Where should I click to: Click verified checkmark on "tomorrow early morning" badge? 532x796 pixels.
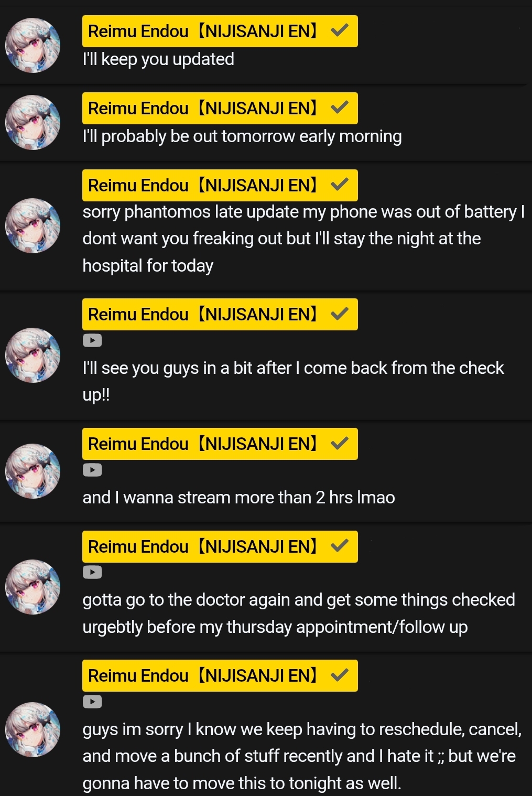(x=340, y=108)
